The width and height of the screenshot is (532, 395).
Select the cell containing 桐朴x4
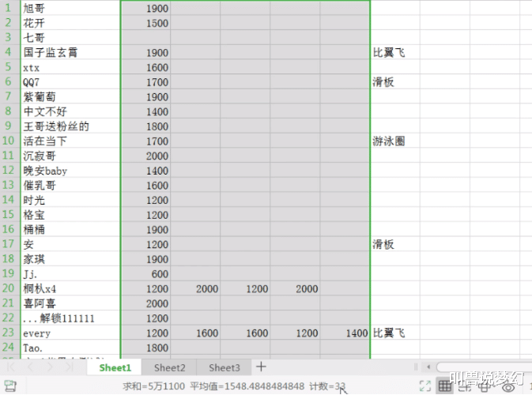70,288
